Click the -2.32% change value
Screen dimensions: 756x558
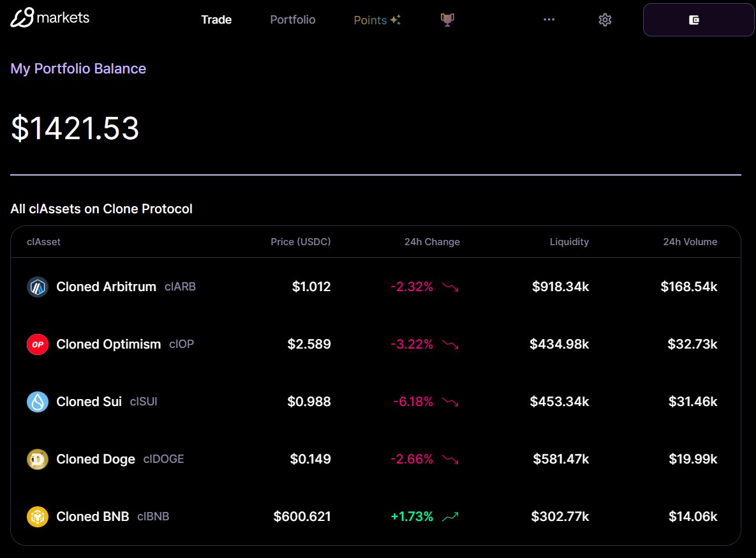pos(411,287)
